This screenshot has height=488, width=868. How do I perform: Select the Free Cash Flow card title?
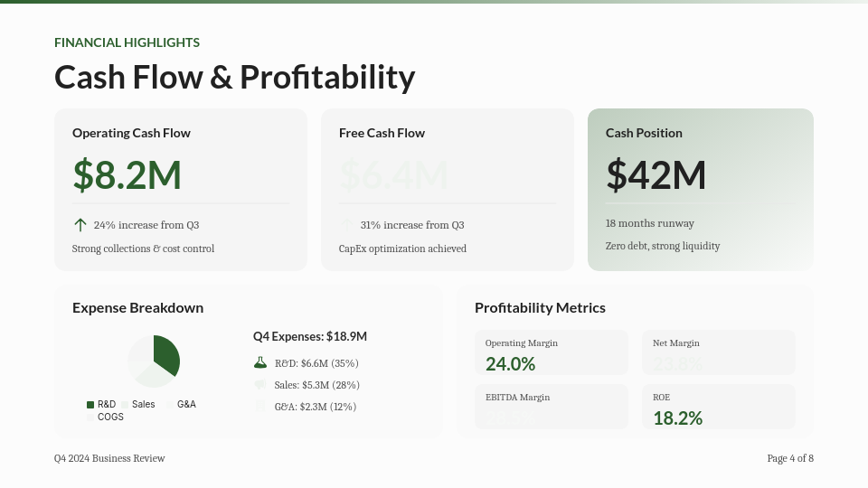[x=382, y=133]
